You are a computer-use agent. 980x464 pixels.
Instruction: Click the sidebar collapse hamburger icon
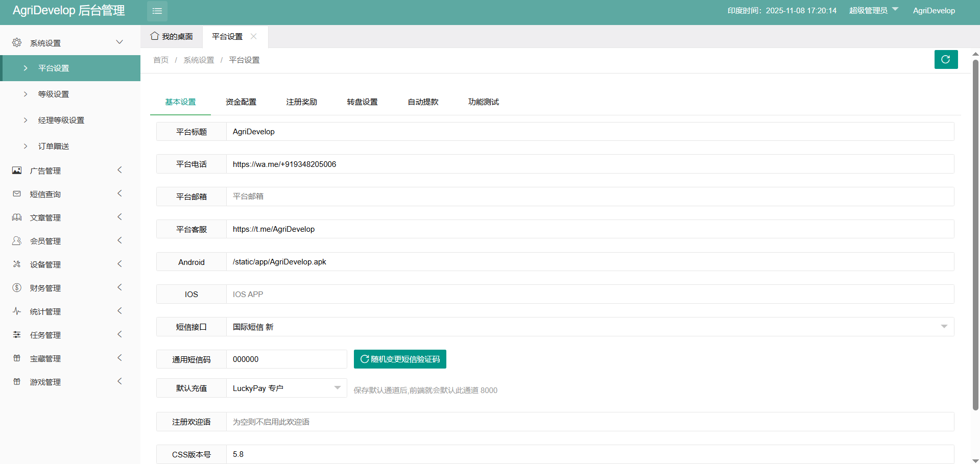coord(157,11)
